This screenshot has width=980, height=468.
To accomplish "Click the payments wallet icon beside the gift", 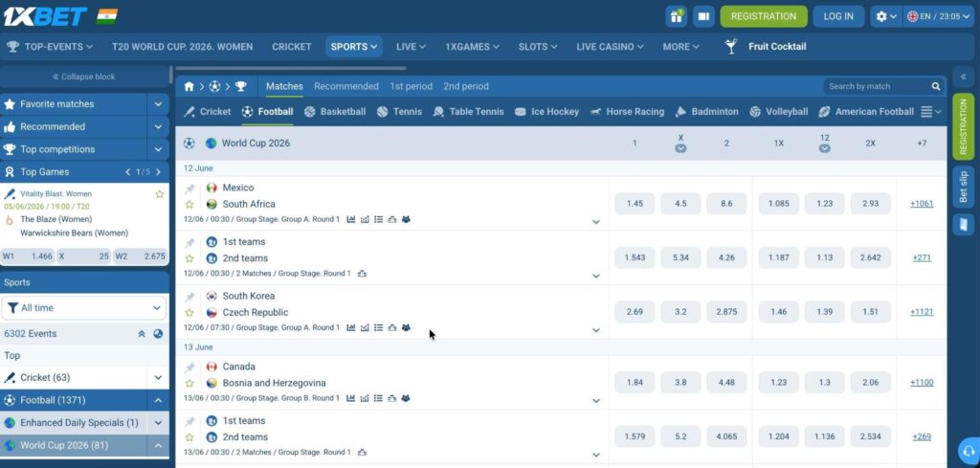I will coord(703,16).
